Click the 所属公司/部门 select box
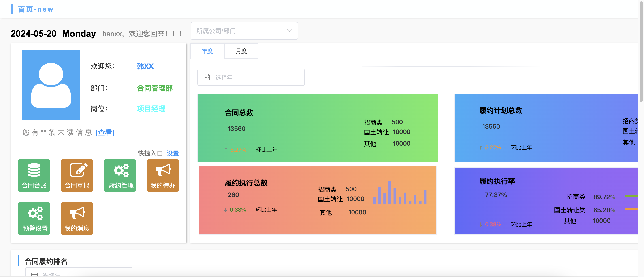 pos(244,31)
